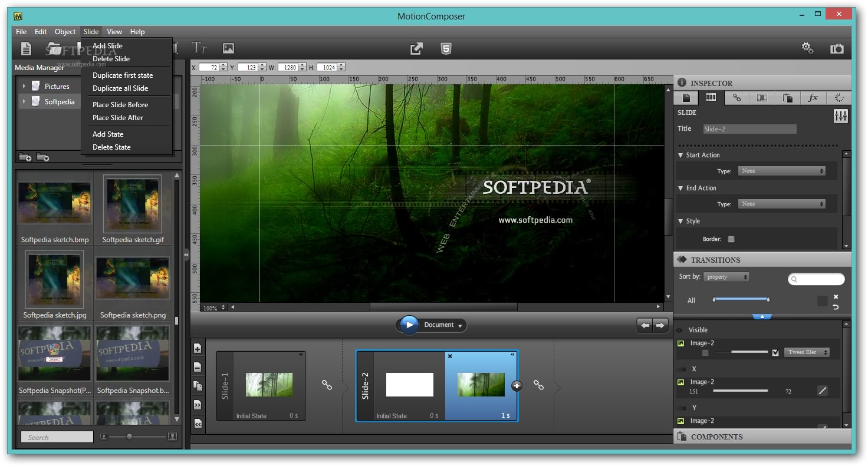Image resolution: width=868 pixels, height=466 pixels.
Task: Toggle the Visible eye icon in Transitions
Action: 679,331
